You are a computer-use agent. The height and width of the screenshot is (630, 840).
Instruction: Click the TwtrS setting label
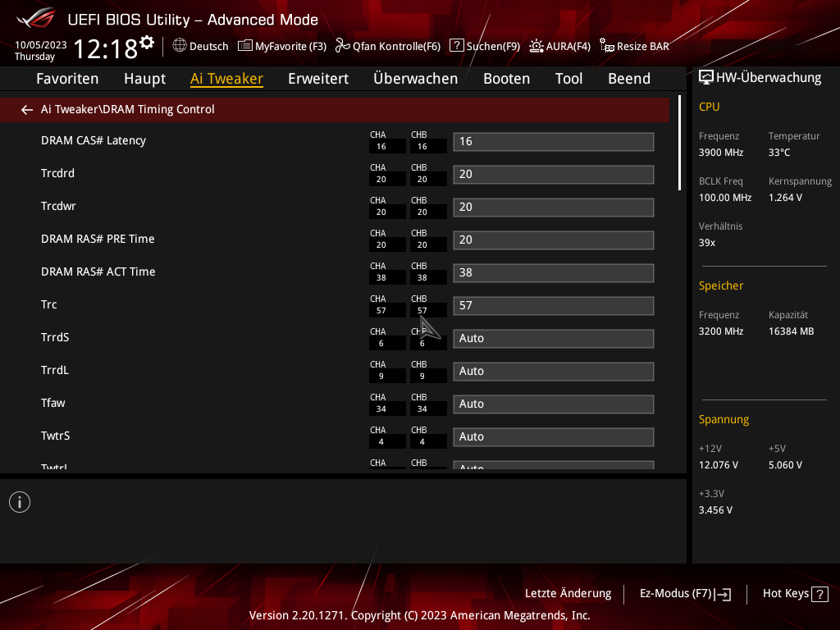click(x=55, y=436)
